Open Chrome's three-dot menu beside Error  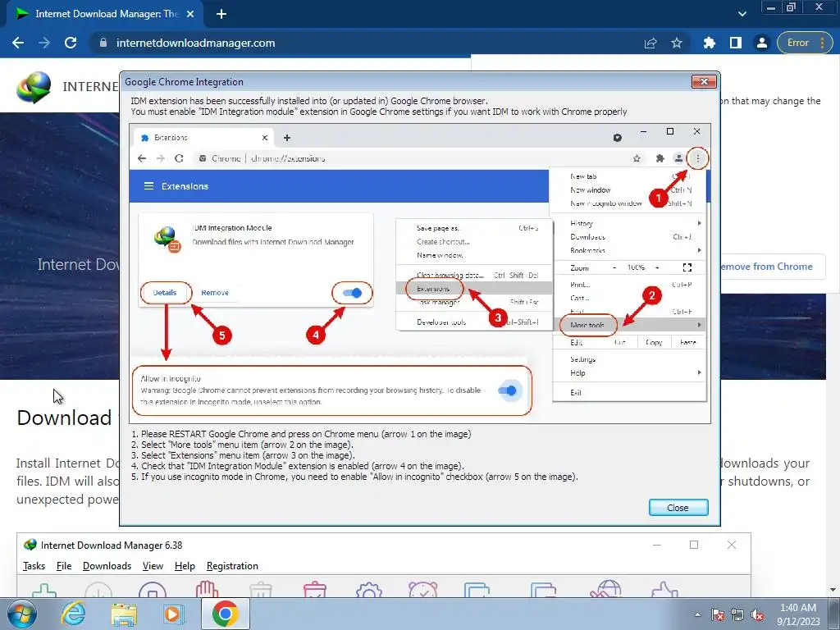pos(822,43)
